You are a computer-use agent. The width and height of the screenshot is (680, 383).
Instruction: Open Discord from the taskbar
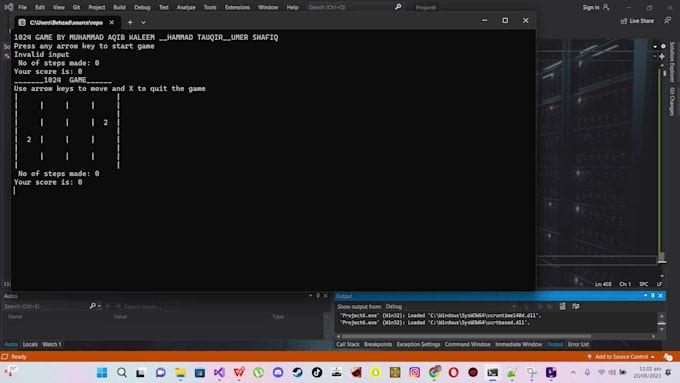pyautogui.click(x=278, y=373)
